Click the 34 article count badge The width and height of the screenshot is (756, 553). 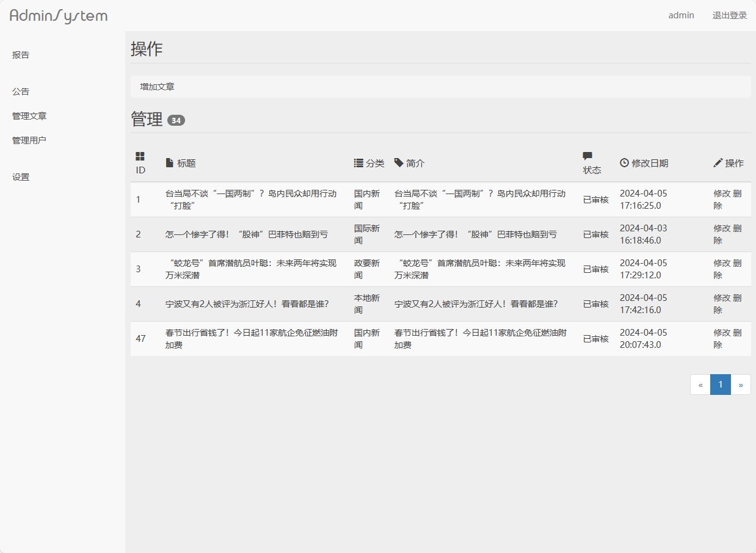pos(176,120)
